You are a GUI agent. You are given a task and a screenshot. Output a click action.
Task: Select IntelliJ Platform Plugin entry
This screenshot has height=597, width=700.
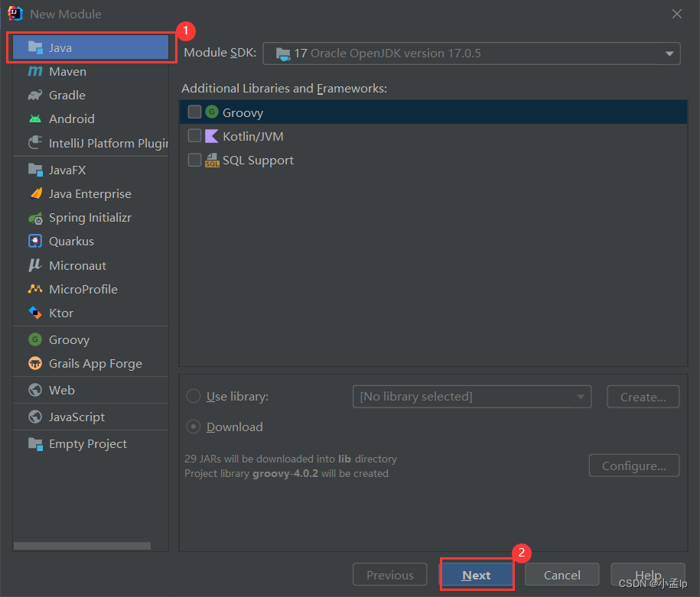pos(90,143)
